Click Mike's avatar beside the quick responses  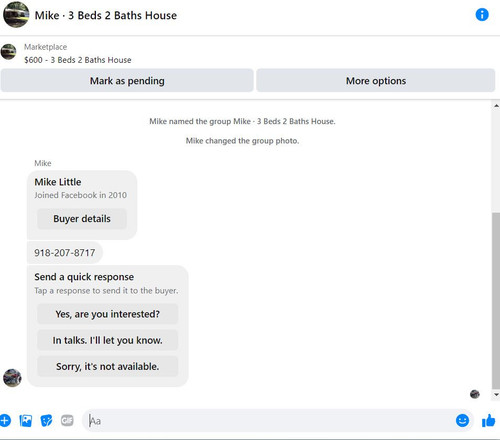pos(12,378)
